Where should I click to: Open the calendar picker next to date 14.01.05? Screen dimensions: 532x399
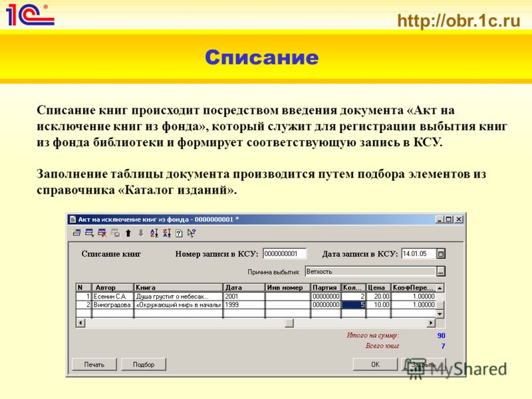(x=441, y=253)
